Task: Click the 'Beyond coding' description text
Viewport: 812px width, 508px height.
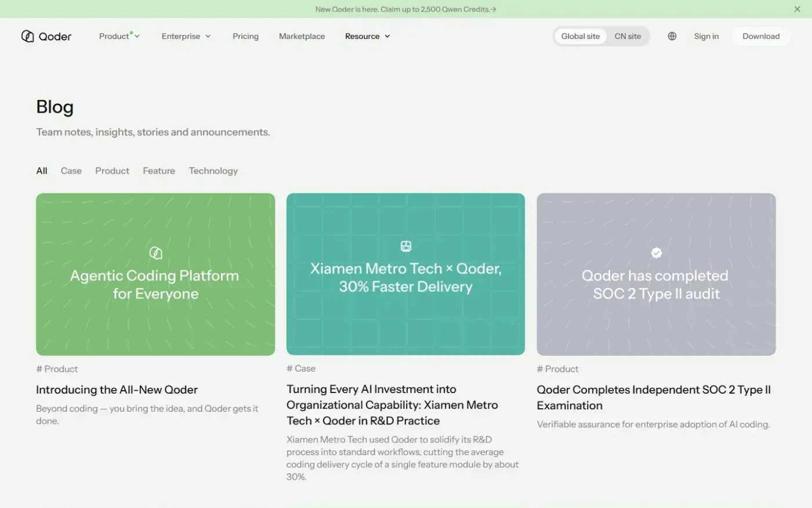Action: [x=147, y=415]
